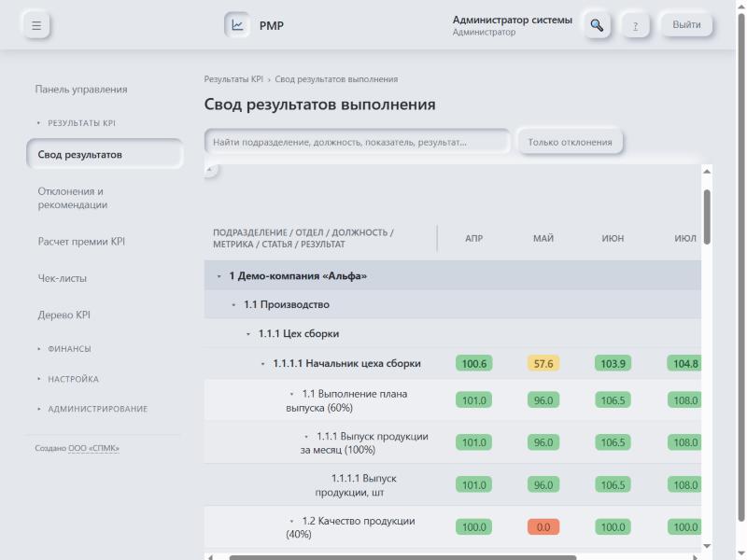Open Расчет премии KPI page

81,242
